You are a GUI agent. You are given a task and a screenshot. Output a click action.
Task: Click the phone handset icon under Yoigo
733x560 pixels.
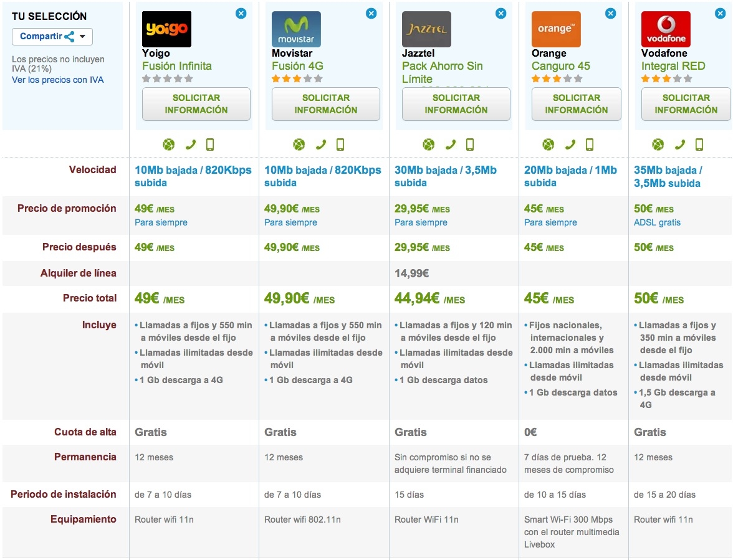click(190, 145)
